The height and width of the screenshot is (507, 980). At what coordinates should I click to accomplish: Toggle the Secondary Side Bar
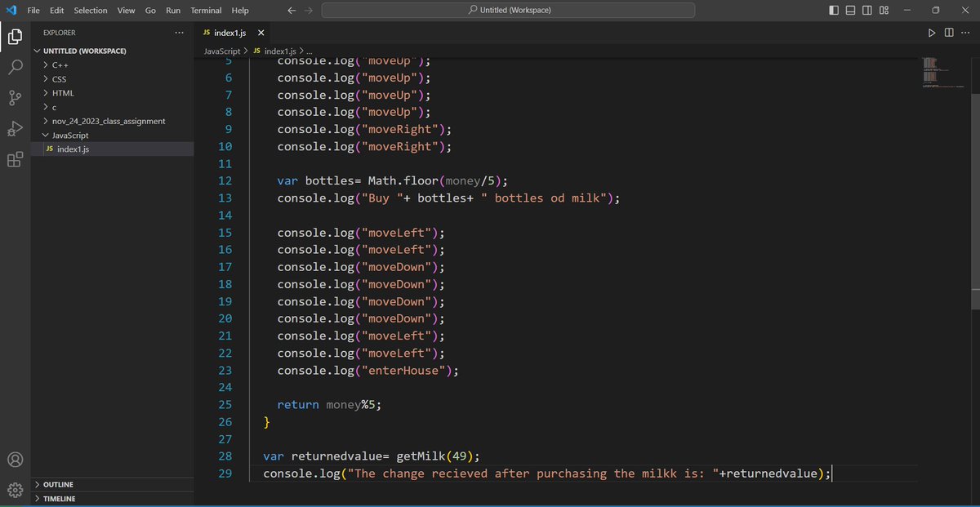pos(866,9)
